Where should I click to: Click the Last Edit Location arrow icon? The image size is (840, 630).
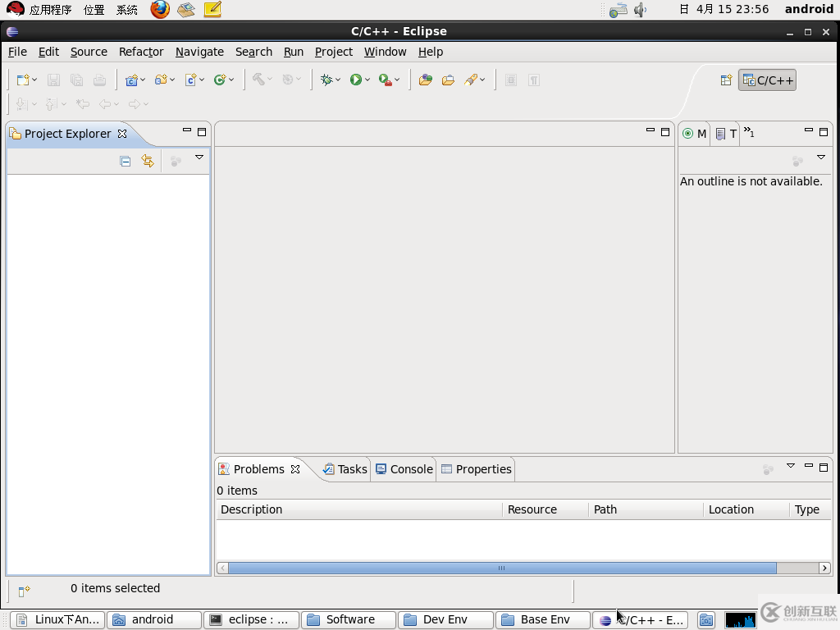[83, 104]
